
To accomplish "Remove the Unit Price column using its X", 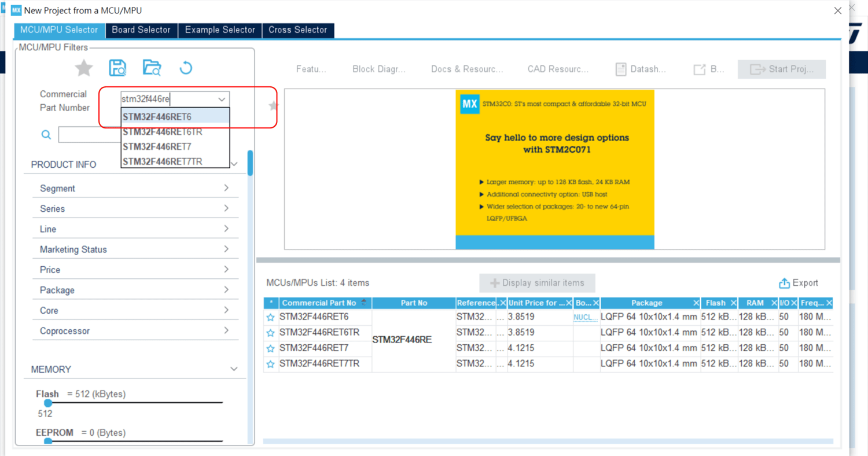I will coord(568,303).
